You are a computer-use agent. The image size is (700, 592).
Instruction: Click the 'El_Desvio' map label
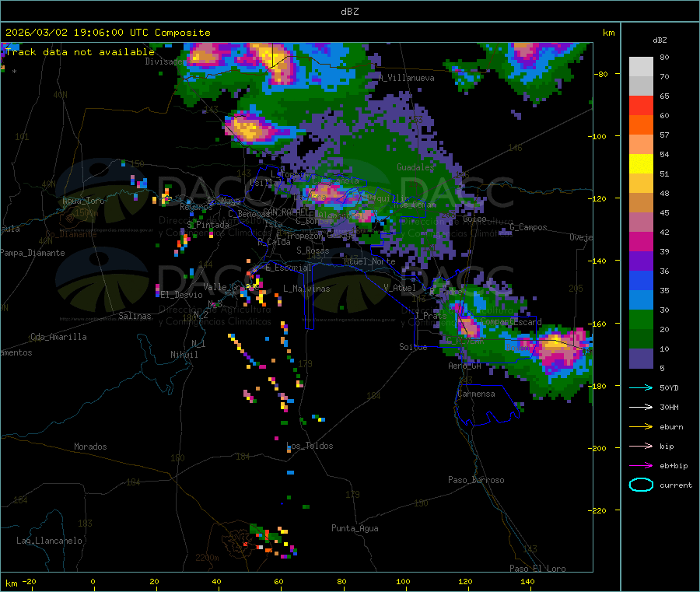181,295
